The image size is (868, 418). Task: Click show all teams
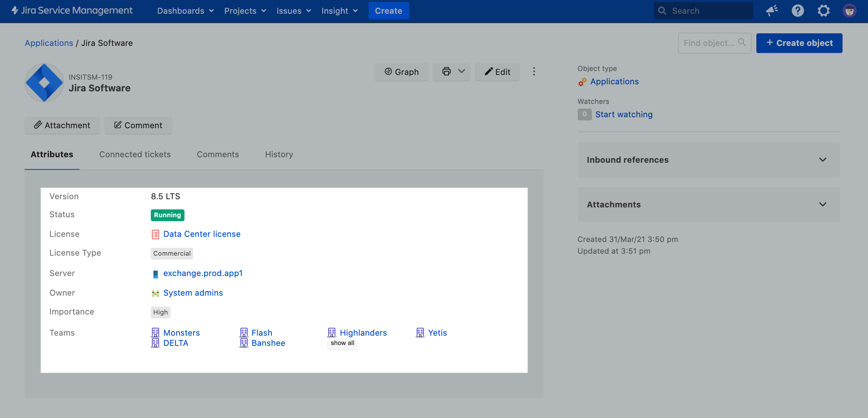[x=342, y=343]
